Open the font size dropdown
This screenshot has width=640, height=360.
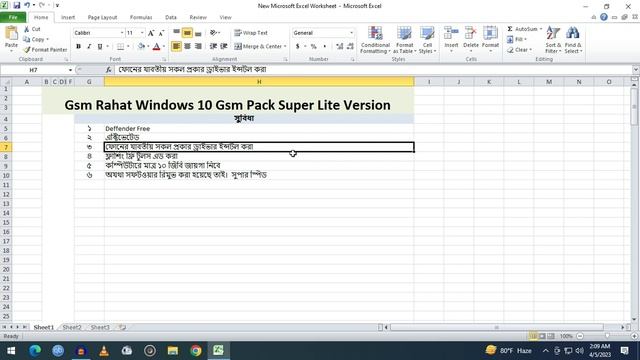pos(142,33)
